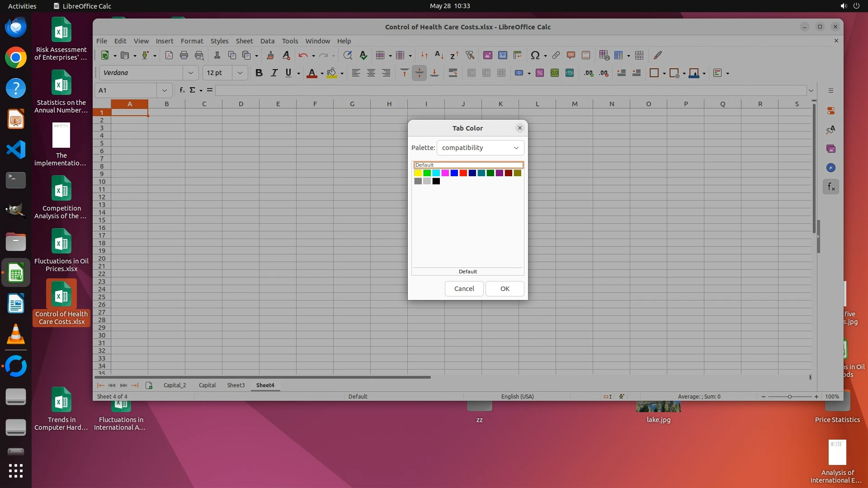
Task: Toggle Bold formatting
Action: click(x=259, y=73)
